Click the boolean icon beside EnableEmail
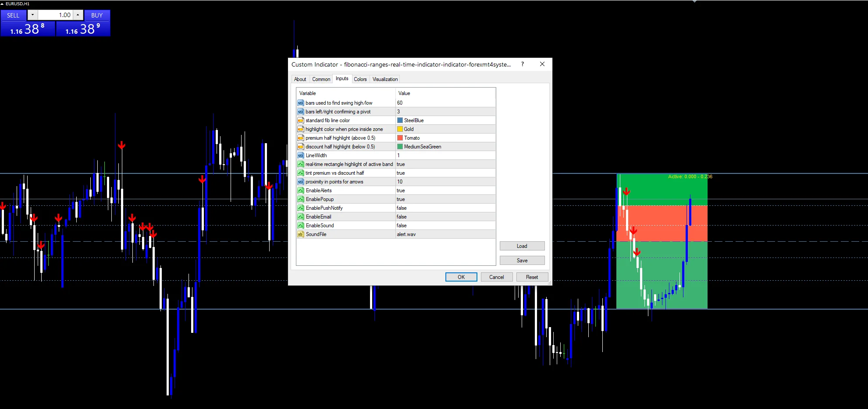This screenshot has width=868, height=409. click(x=300, y=217)
